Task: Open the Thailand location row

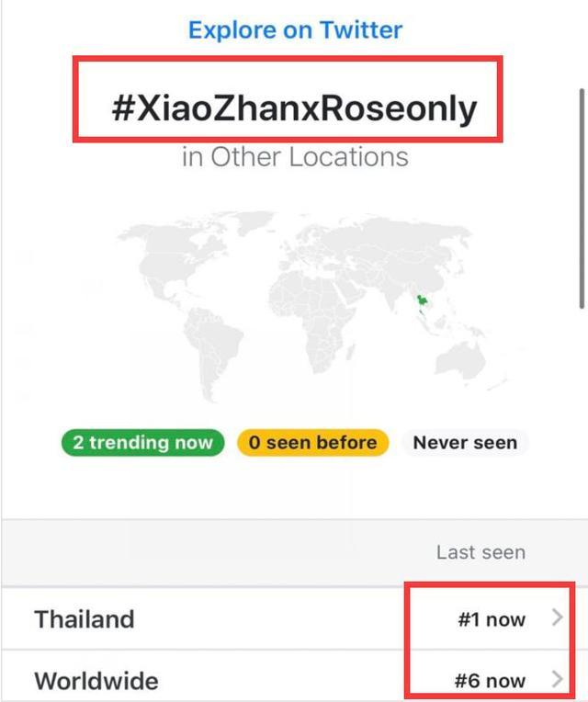Action: (x=85, y=619)
